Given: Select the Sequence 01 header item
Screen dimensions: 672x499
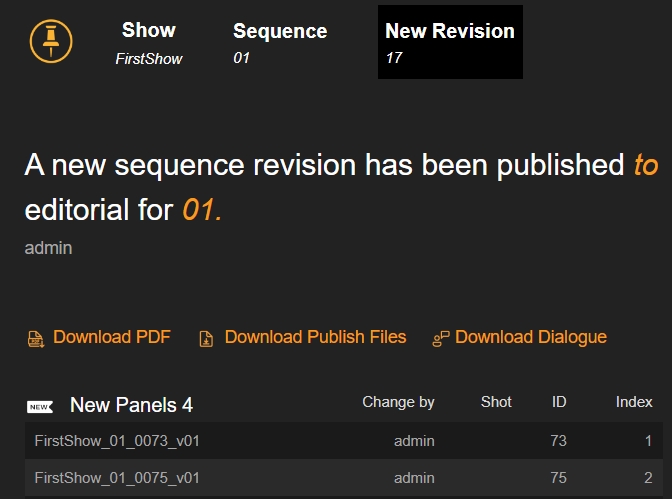Looking at the screenshot, I should click(x=279, y=43).
